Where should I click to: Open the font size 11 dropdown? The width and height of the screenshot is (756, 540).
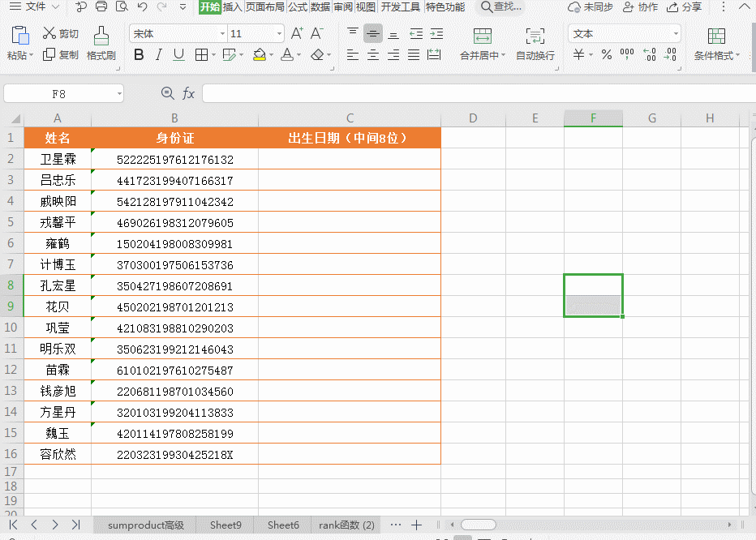tap(279, 34)
